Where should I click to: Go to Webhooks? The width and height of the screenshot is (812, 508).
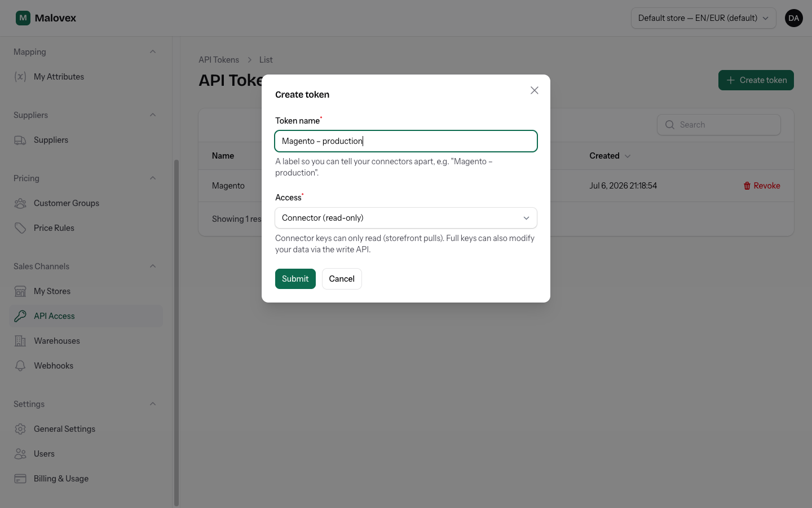[x=86, y=366]
